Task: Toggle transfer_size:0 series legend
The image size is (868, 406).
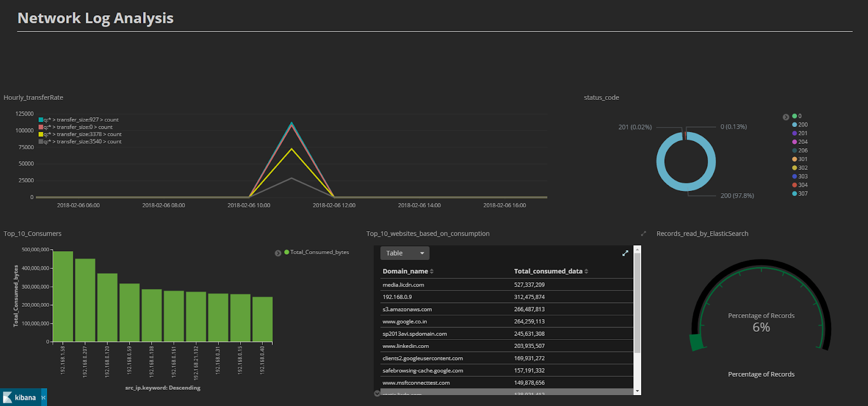Action: pyautogui.click(x=76, y=127)
